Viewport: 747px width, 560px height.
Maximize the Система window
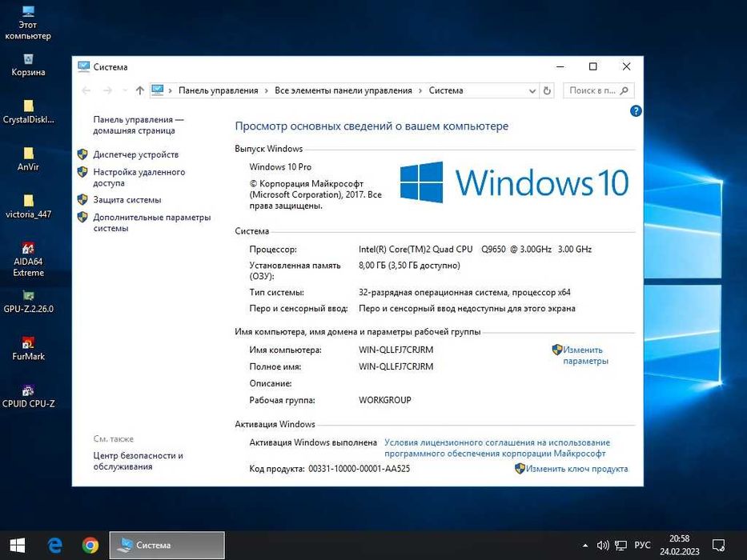click(x=592, y=66)
